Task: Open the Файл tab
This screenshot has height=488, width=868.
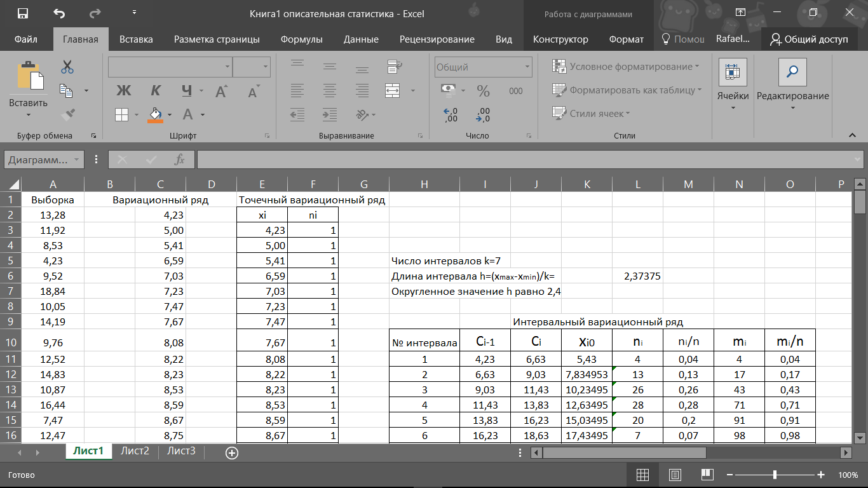Action: (x=25, y=39)
